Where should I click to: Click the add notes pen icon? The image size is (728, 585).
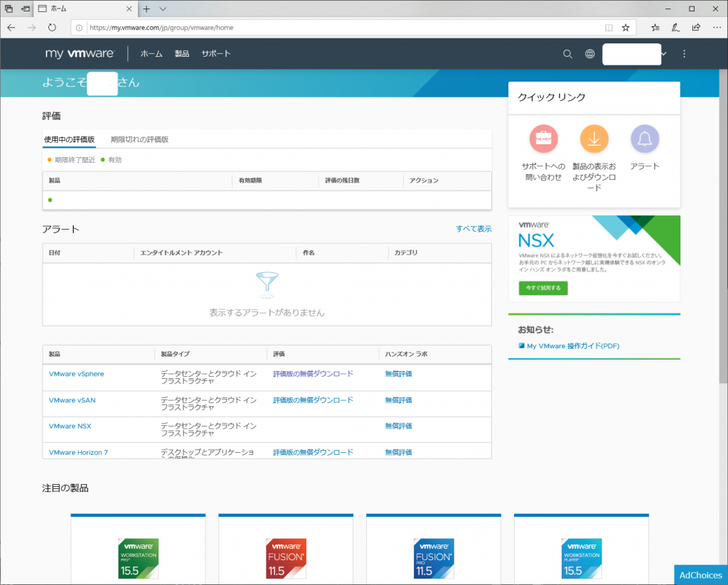coord(675,28)
